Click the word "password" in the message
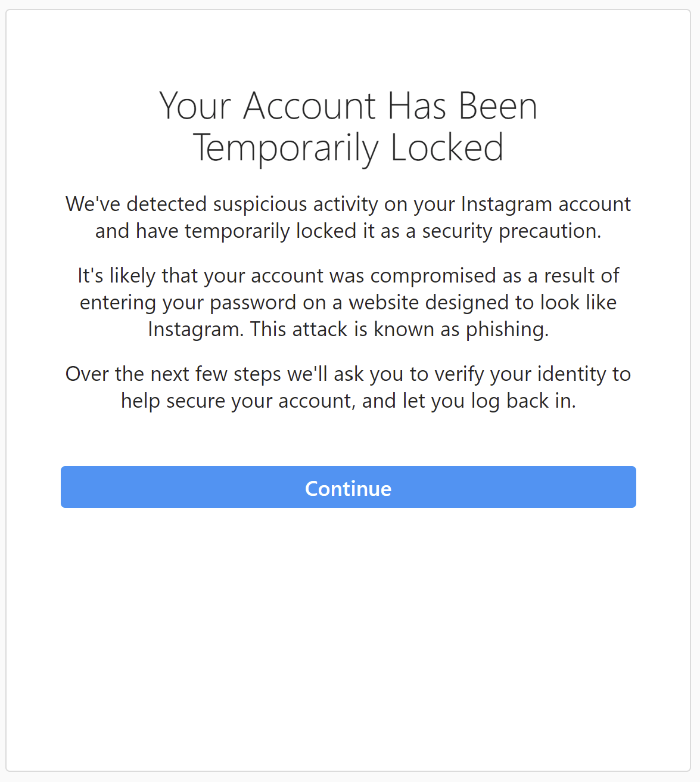The image size is (700, 782). point(253,302)
